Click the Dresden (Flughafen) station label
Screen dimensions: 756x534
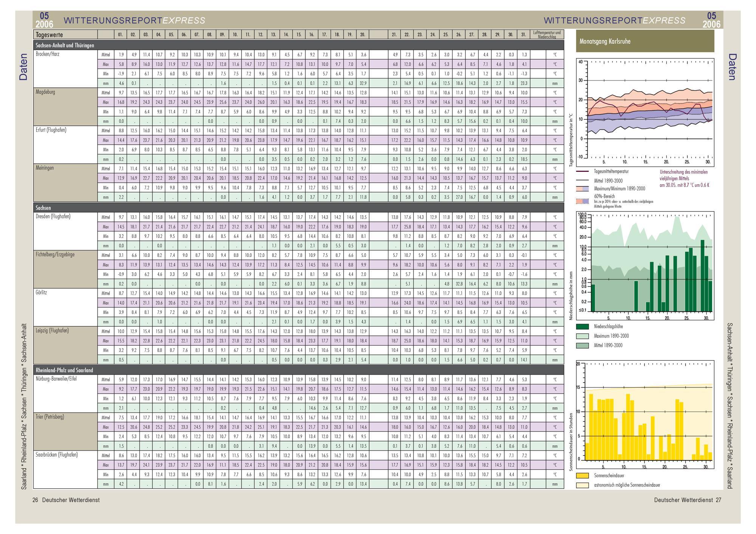click(x=53, y=217)
